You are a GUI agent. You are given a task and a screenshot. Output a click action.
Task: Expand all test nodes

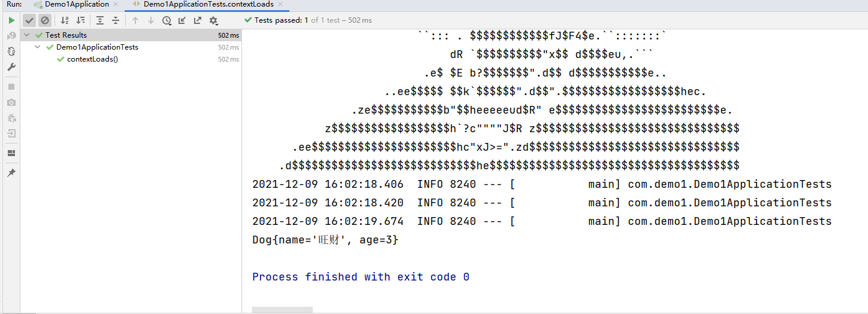[x=100, y=20]
